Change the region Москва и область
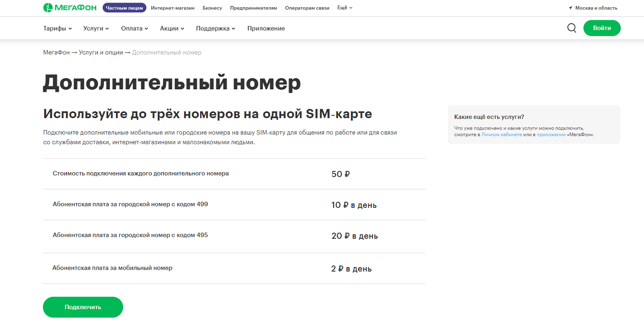 (596, 8)
